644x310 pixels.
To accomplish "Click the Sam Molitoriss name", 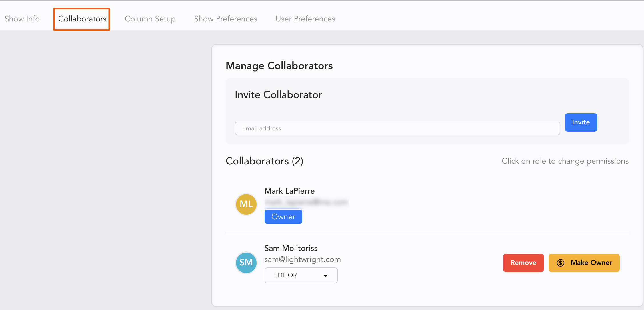I will [291, 248].
